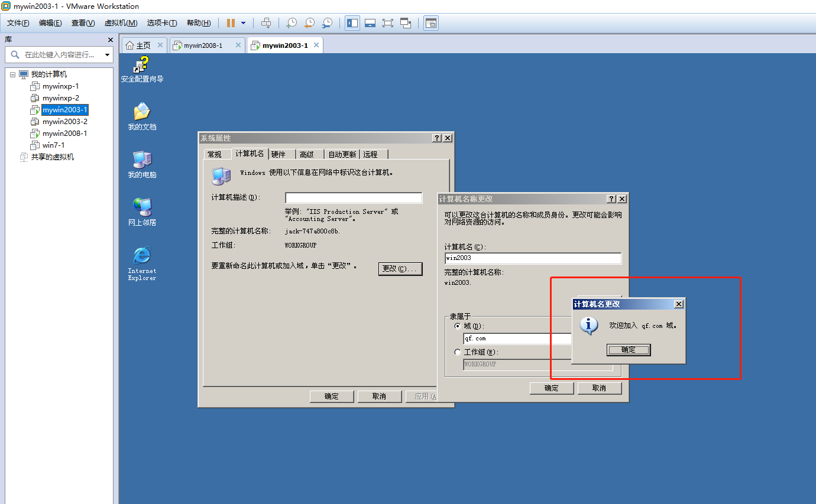Close the mywin2008-1 tab
Screen dimensions: 816x504
[238, 45]
